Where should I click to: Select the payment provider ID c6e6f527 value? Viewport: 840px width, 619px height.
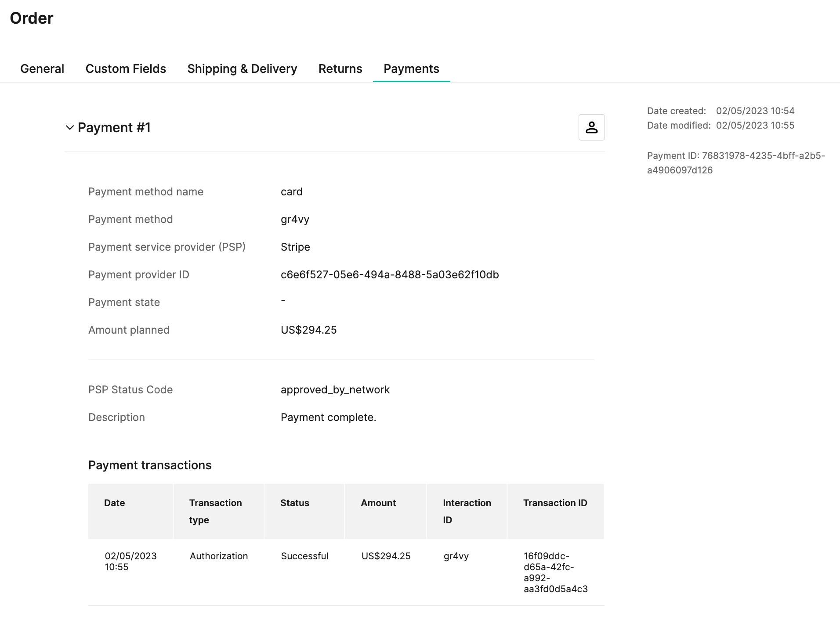[390, 275]
